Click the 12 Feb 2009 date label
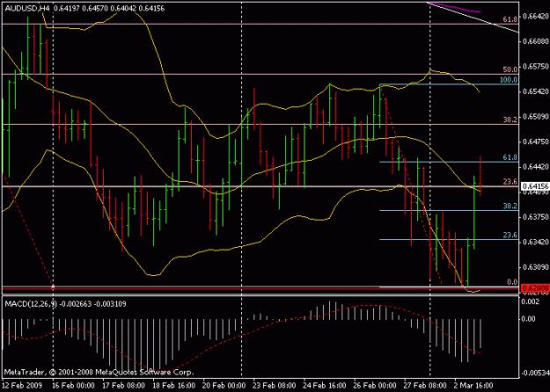 [x=22, y=385]
